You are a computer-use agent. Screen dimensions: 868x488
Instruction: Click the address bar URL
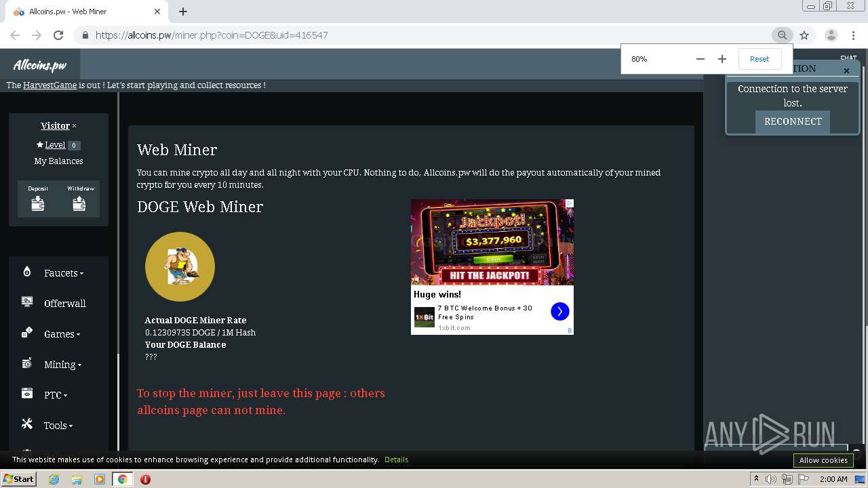[212, 35]
